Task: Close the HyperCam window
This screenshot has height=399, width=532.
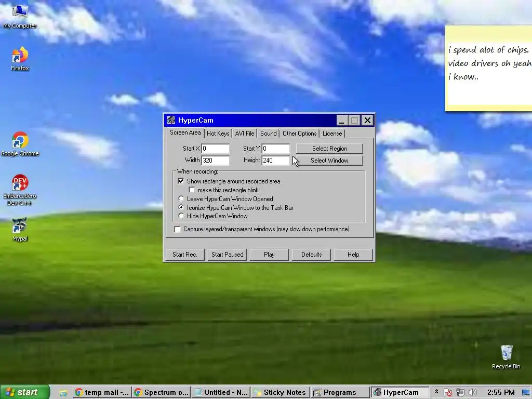Action: tap(367, 120)
